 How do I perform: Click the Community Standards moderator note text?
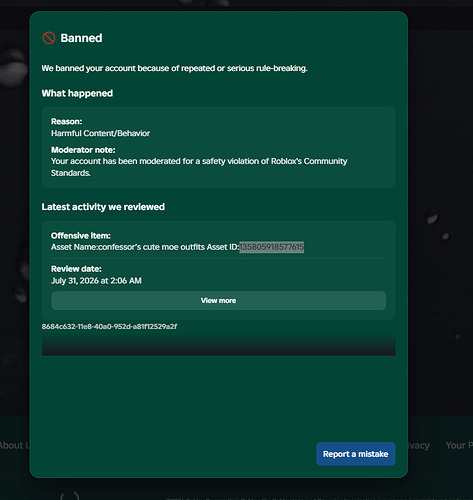(x=199, y=167)
